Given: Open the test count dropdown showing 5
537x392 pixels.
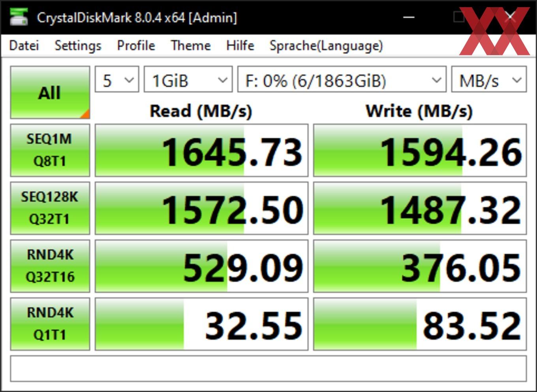Looking at the screenshot, I should click(117, 79).
